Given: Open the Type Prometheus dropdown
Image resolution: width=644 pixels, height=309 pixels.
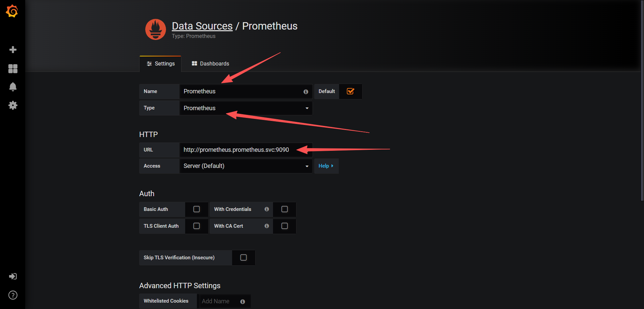Looking at the screenshot, I should coord(246,108).
